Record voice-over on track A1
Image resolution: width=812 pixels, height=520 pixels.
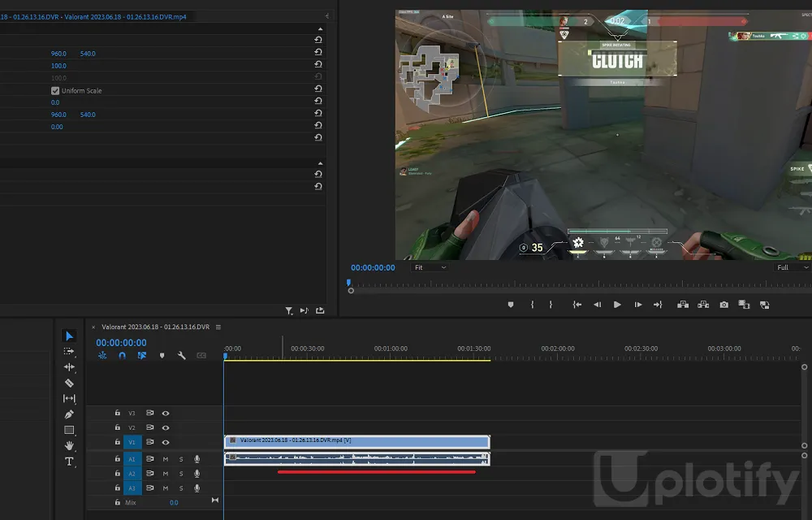(197, 459)
